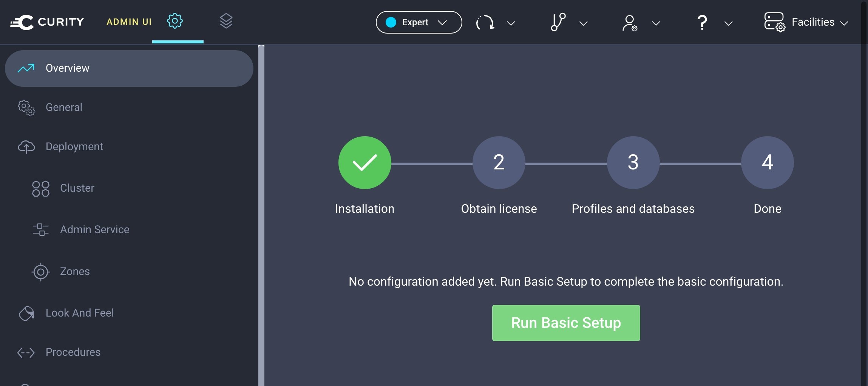Image resolution: width=868 pixels, height=386 pixels.
Task: Click step 2 Obtain license circle
Action: (x=499, y=163)
